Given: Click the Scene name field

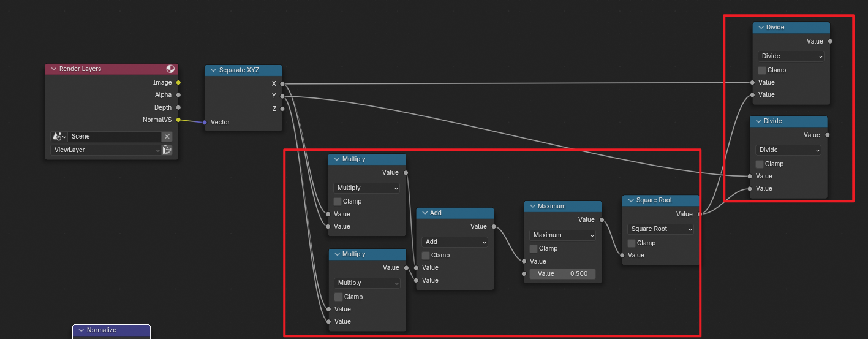Looking at the screenshot, I should tap(114, 137).
